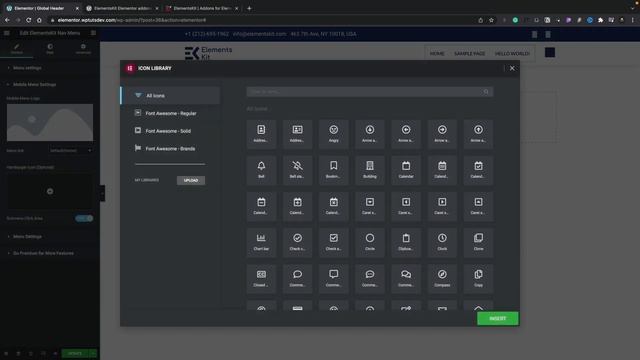Click the browser address bar

[x=261, y=20]
